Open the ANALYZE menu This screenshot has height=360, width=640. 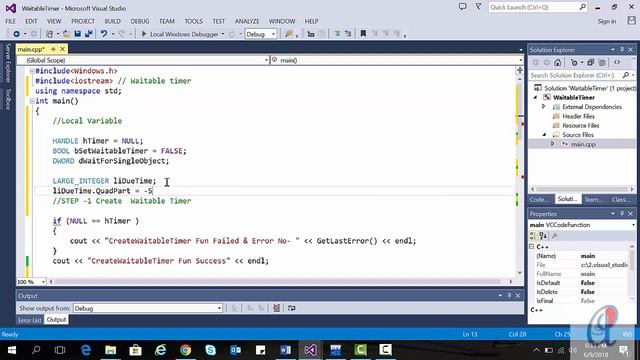click(x=247, y=21)
